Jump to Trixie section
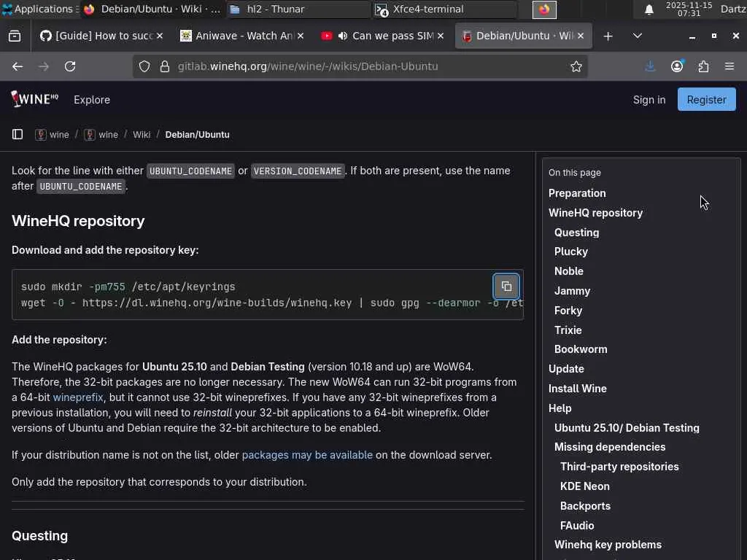This screenshot has width=747, height=560. pos(568,330)
